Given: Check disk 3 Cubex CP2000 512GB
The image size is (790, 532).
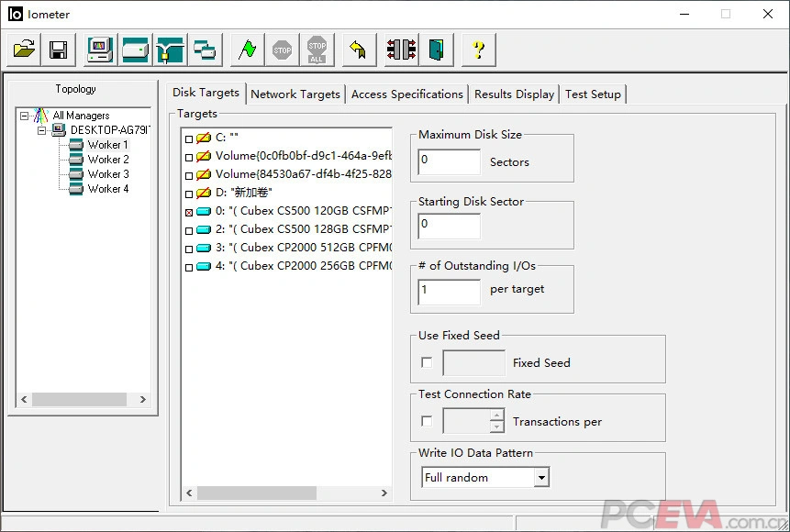Looking at the screenshot, I should (189, 249).
